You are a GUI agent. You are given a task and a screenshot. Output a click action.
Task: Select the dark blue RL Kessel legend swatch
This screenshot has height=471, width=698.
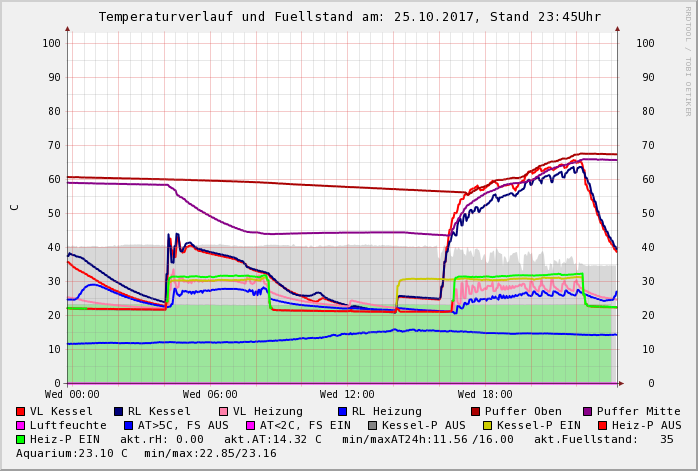118,411
